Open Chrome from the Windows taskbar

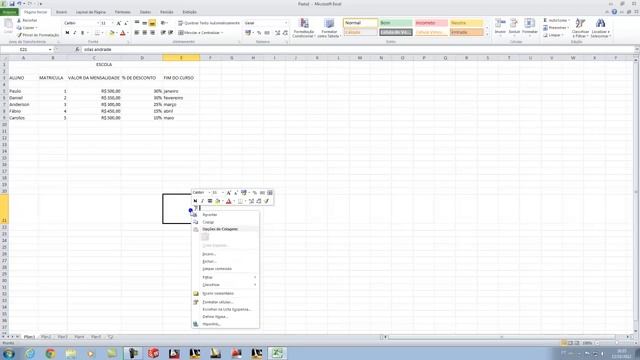pyautogui.click(x=50, y=353)
